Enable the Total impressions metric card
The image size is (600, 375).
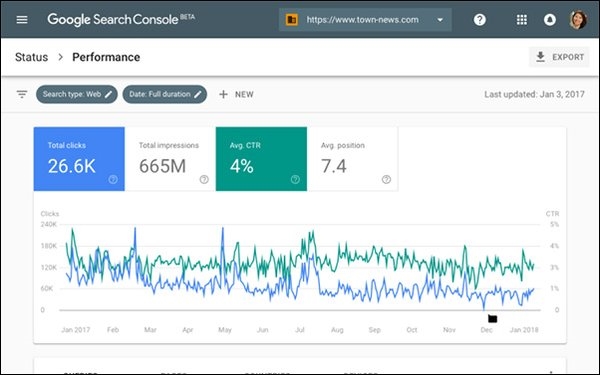click(170, 159)
